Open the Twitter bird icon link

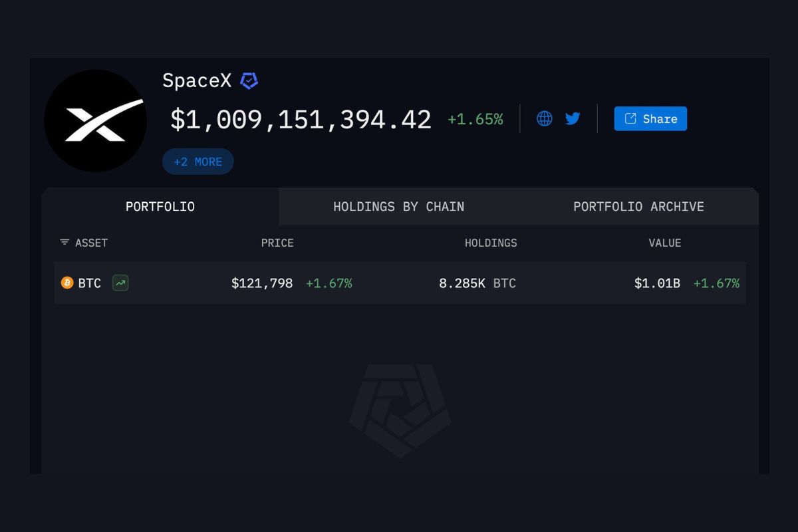573,119
